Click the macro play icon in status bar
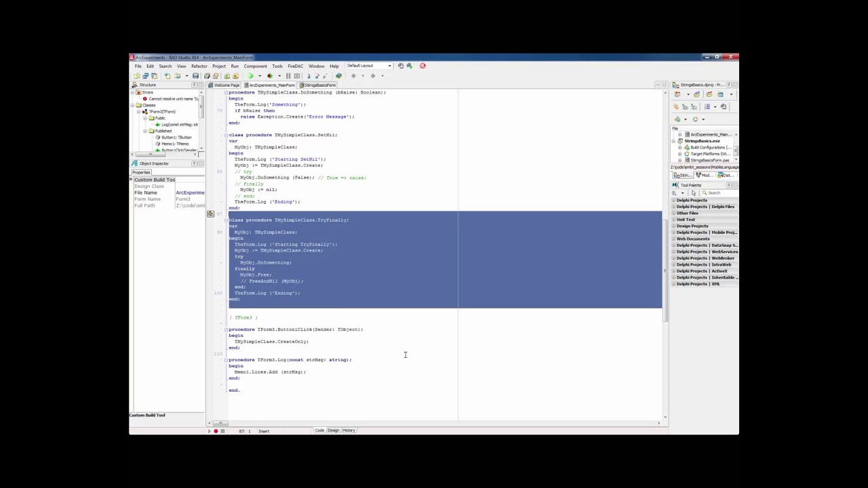The width and height of the screenshot is (868, 488). pos(210,431)
